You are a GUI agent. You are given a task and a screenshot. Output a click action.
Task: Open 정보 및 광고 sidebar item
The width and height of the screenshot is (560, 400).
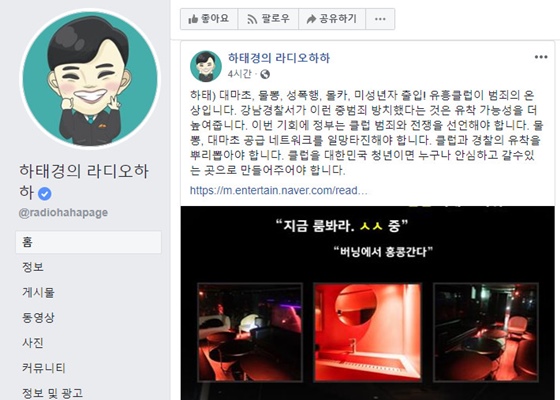(x=52, y=393)
